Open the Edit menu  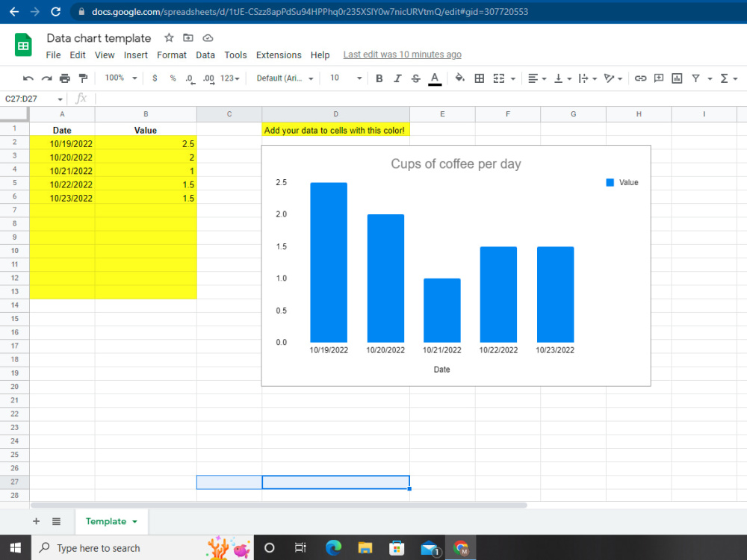(x=78, y=55)
